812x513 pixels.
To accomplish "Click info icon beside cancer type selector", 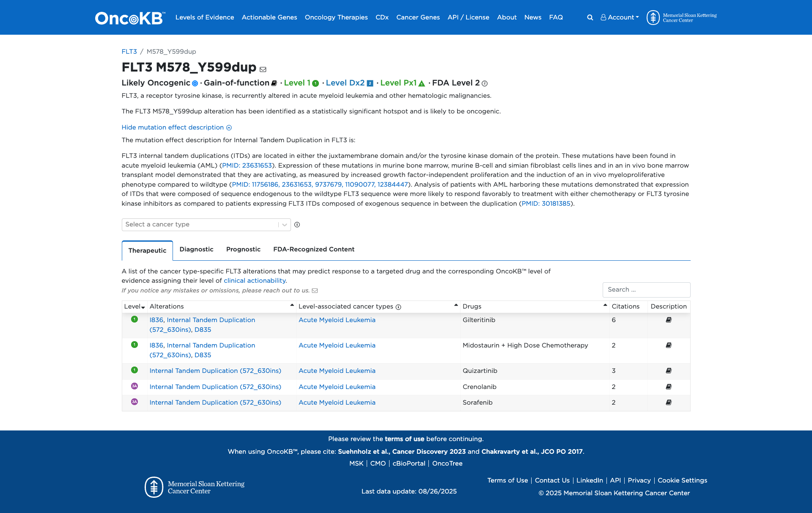I will 297,225.
